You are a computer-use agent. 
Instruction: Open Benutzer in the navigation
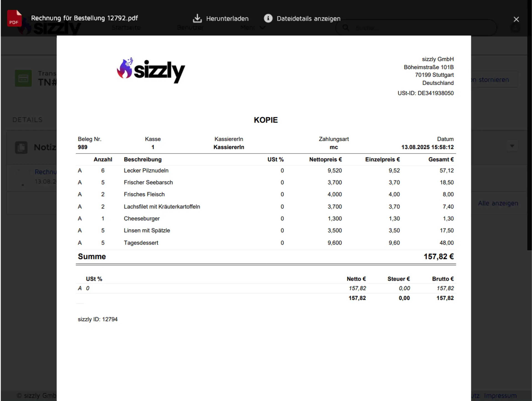190,27
